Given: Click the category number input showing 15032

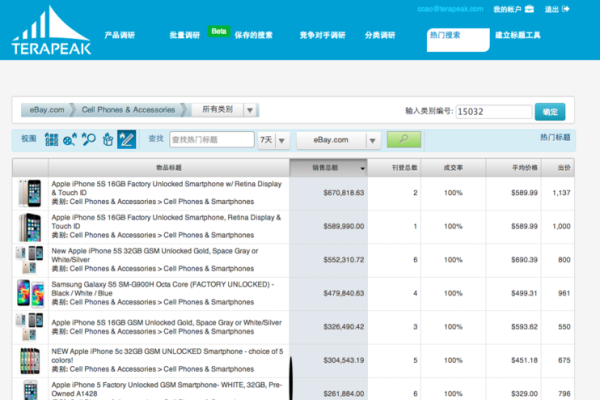Looking at the screenshot, I should [494, 111].
